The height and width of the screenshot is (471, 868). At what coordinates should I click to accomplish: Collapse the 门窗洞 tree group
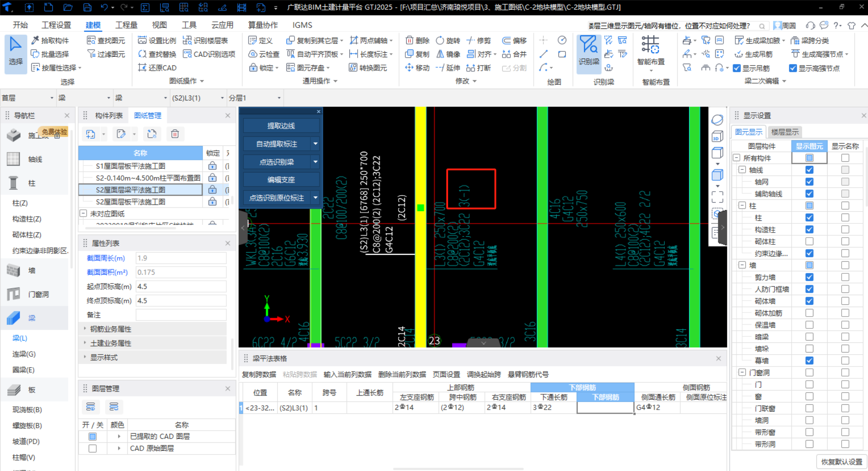point(742,372)
